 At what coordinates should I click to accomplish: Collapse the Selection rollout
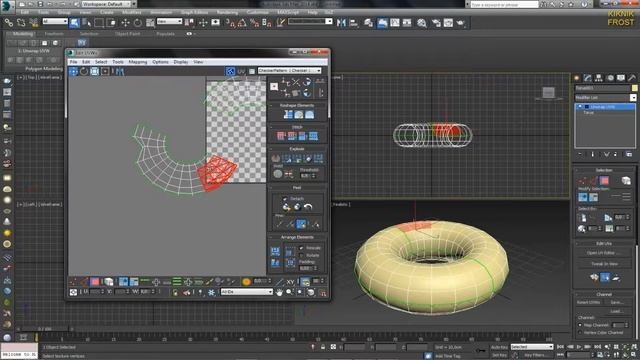point(604,170)
